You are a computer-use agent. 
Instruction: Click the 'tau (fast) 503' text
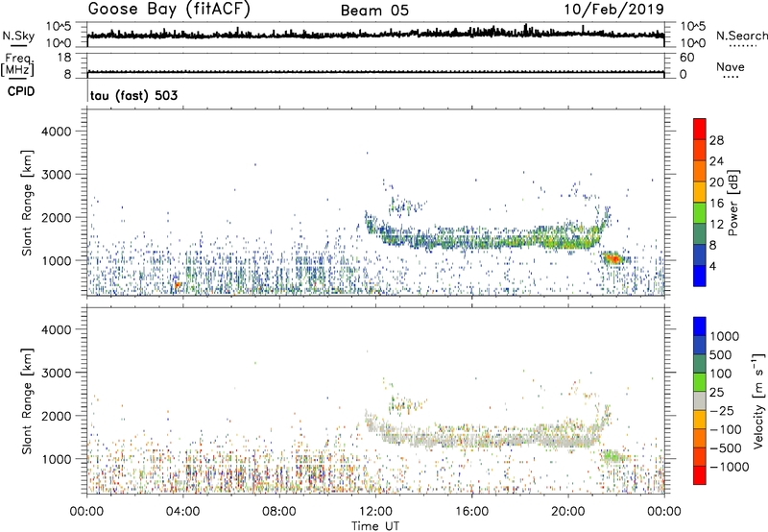click(133, 95)
